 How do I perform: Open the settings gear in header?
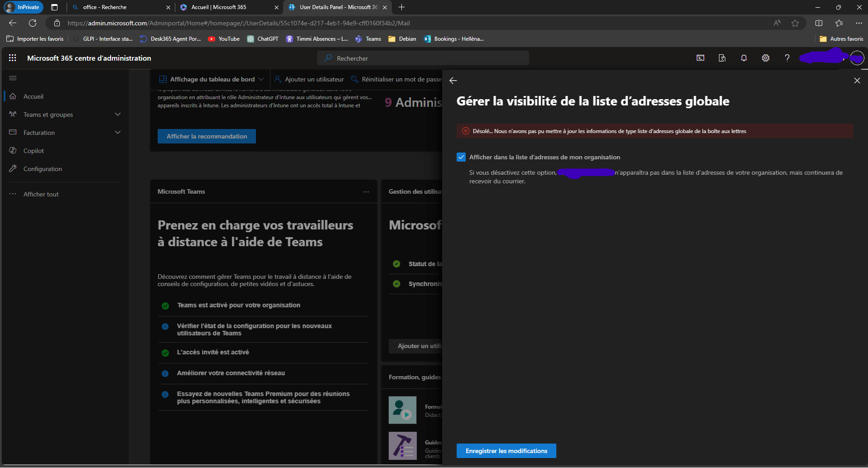[x=766, y=58]
